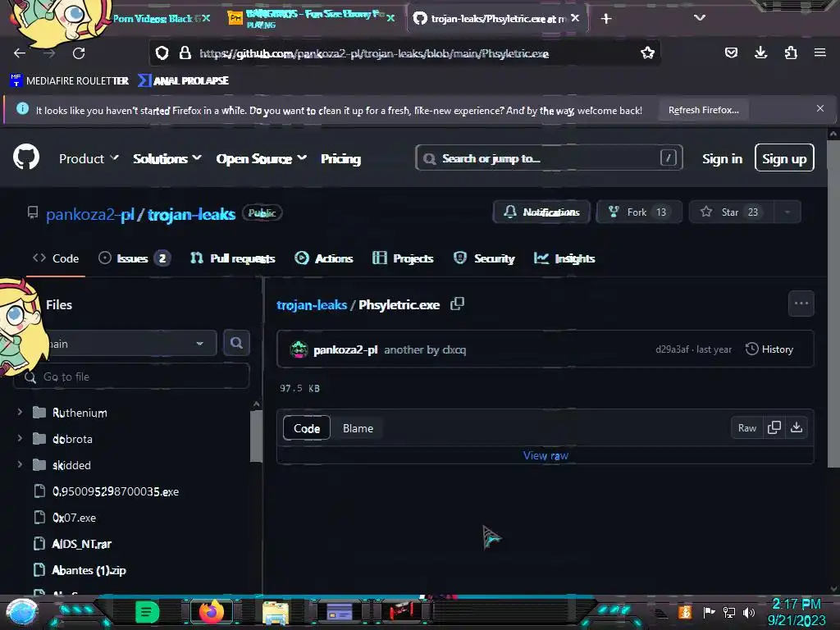
Task: Expand the skidded folder
Action: click(20, 464)
